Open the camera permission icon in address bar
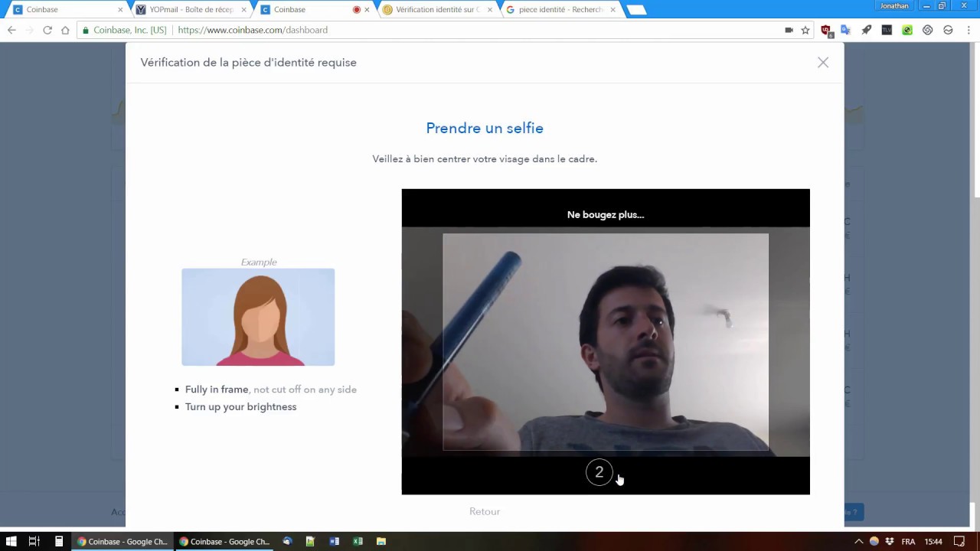The width and height of the screenshot is (980, 551). pos(789,30)
